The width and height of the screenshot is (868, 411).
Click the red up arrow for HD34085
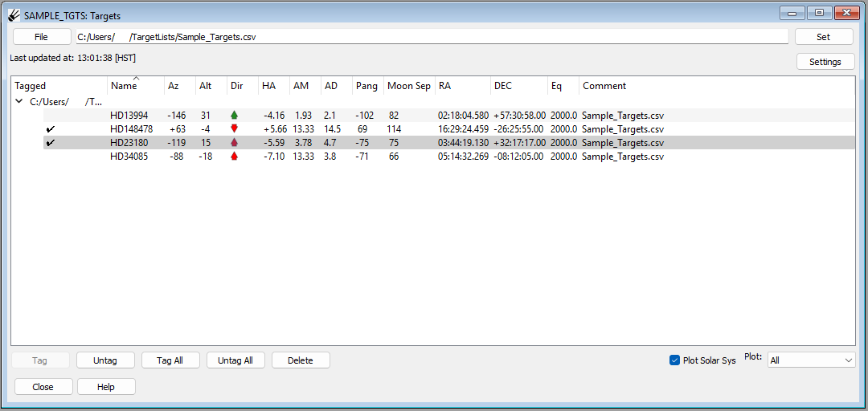pos(234,157)
